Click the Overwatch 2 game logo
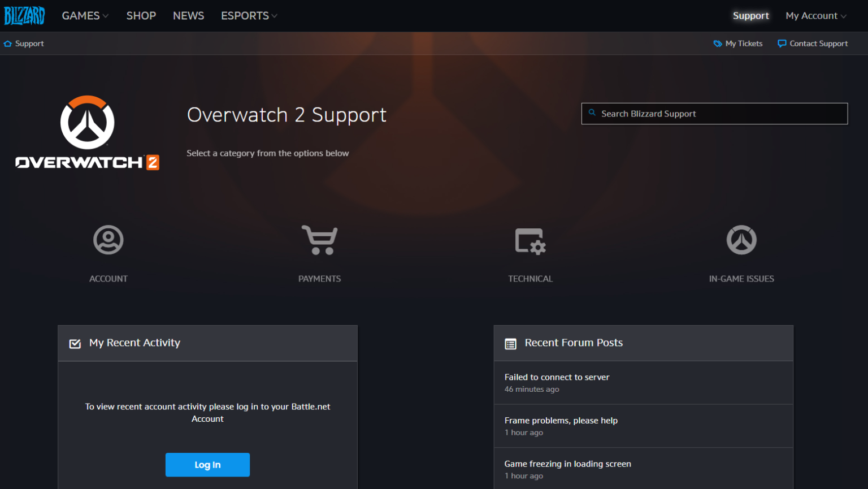 (x=87, y=133)
